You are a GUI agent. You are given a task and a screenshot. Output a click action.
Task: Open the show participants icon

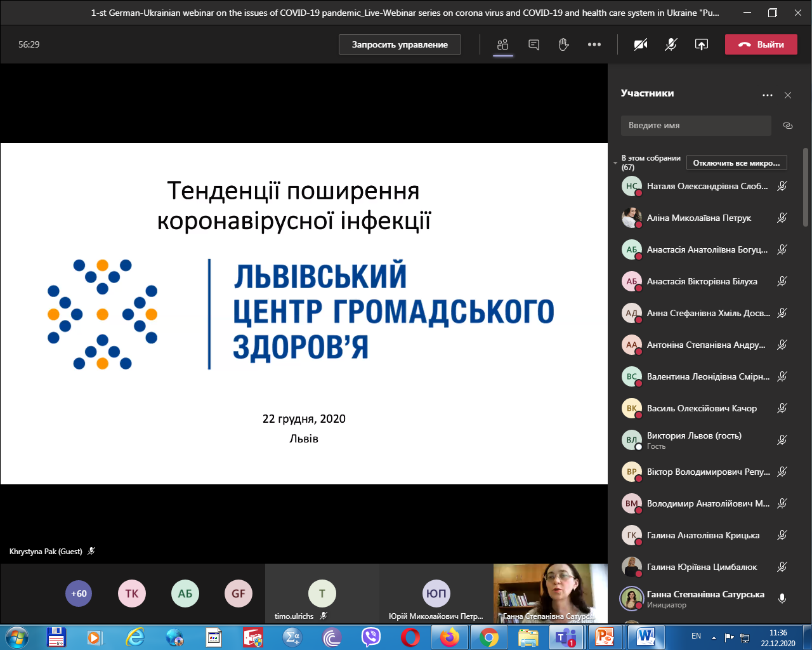[503, 44]
